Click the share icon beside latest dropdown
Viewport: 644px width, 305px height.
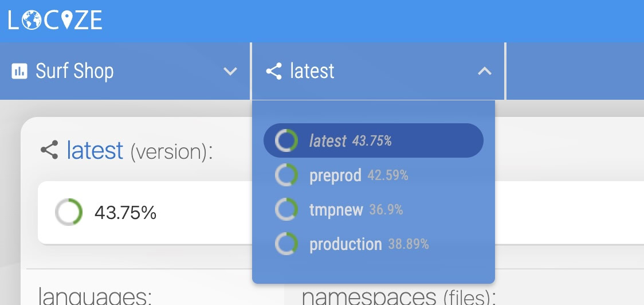(x=274, y=72)
